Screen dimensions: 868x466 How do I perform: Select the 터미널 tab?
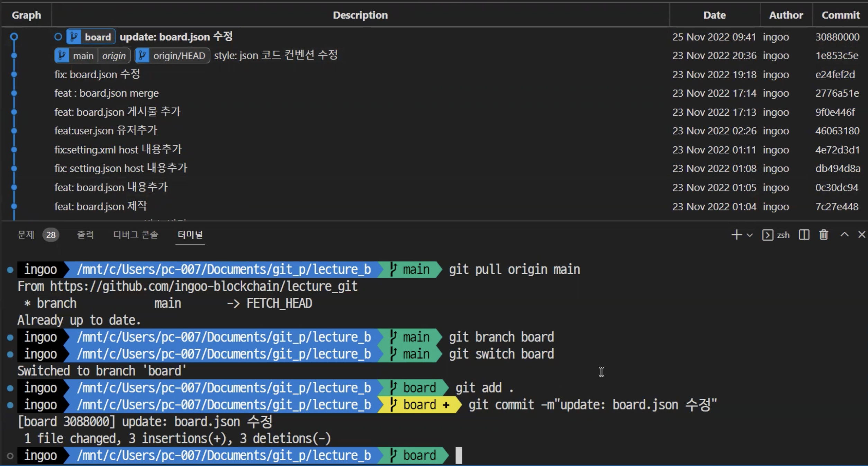(x=190, y=235)
